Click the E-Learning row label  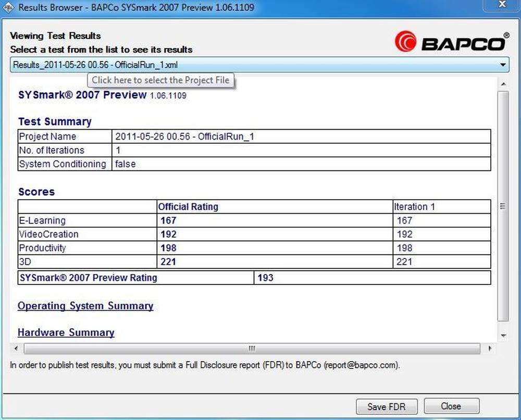point(42,220)
